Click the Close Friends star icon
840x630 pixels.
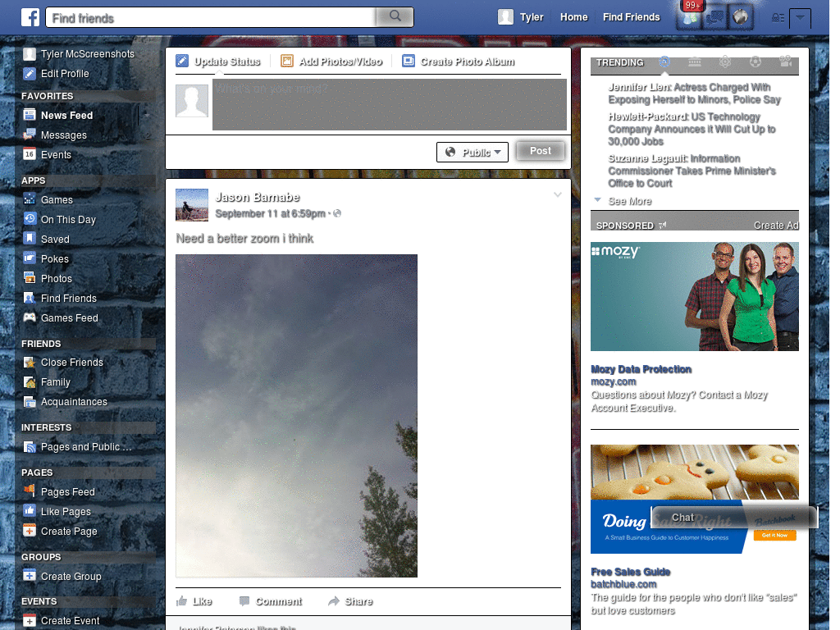(30, 362)
